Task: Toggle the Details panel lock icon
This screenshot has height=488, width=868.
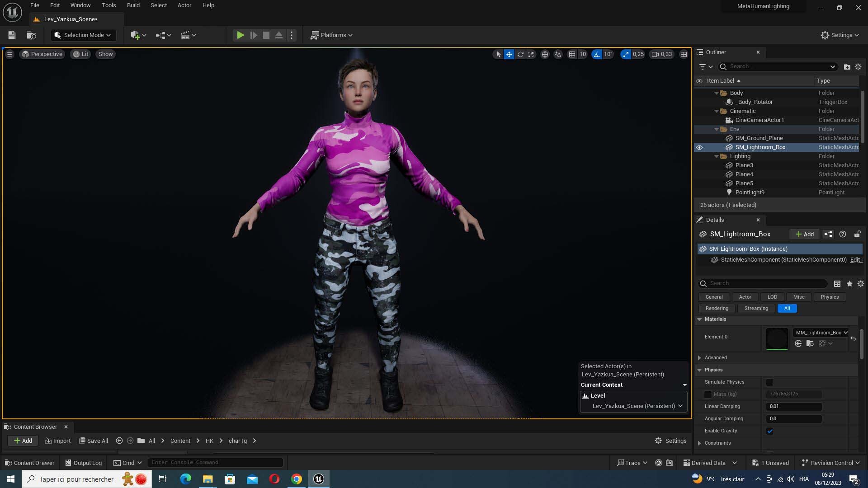Action: (857, 234)
